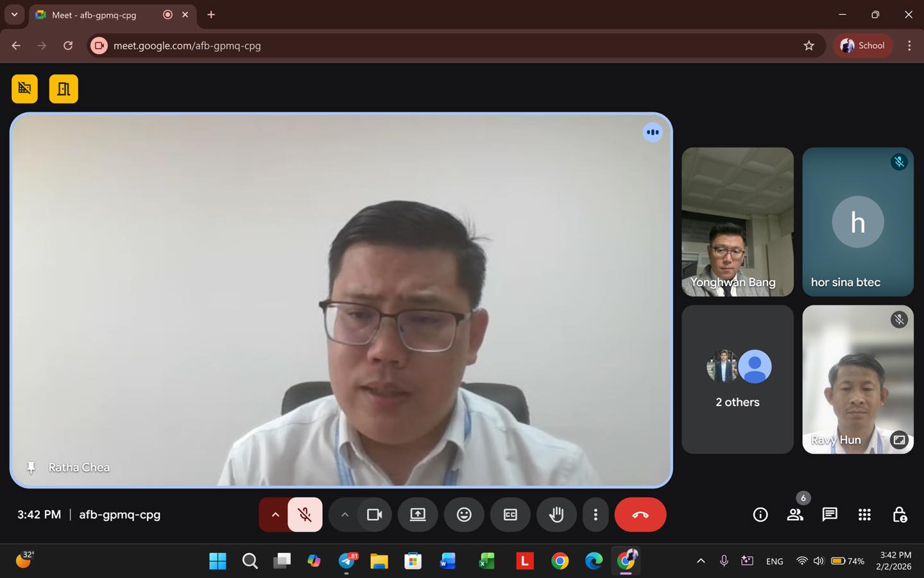Open the 2 others participant tile
Viewport: 924px width, 578px height.
737,380
